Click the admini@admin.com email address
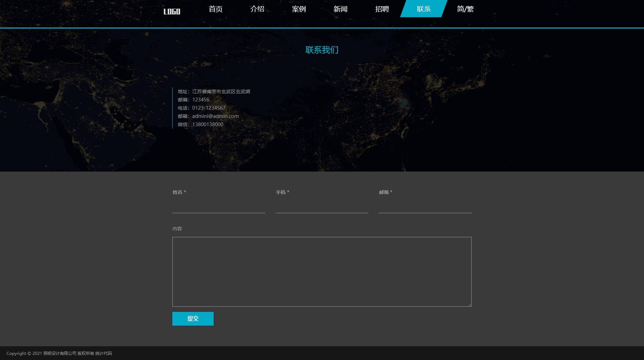 pos(215,116)
